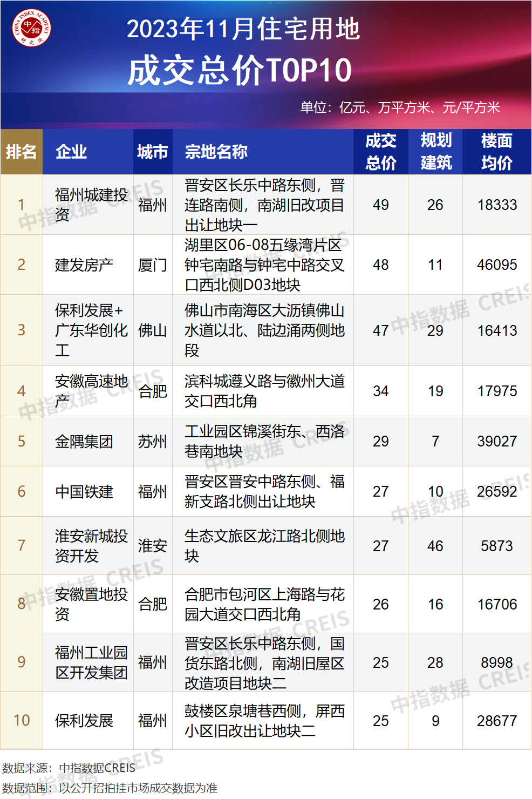Viewport: 532px width, 799px height.
Task: Click the footer "数据范围：以公开招拍挂市场成交数据为准"
Action: tap(110, 788)
